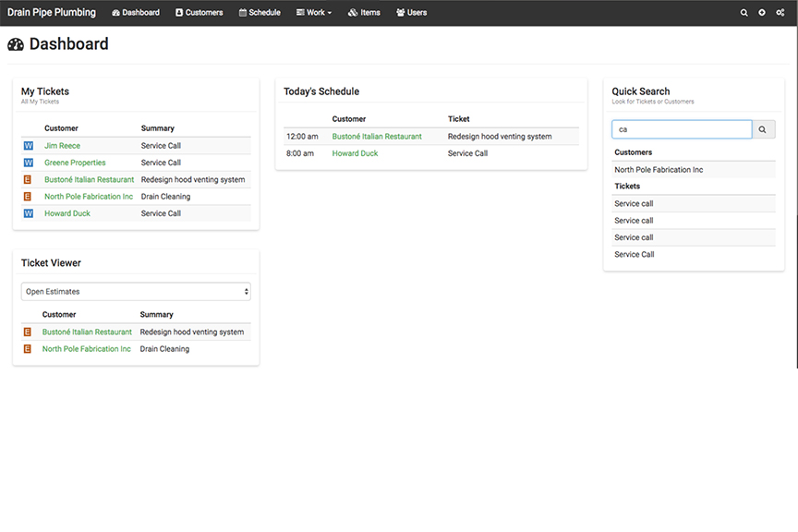
Task: Navigate to Items in the navbar
Action: click(x=364, y=13)
